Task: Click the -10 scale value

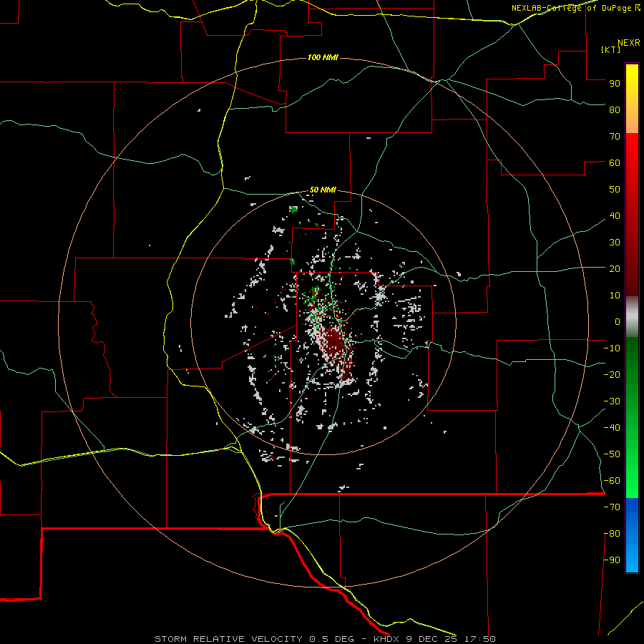Action: pyautogui.click(x=612, y=348)
